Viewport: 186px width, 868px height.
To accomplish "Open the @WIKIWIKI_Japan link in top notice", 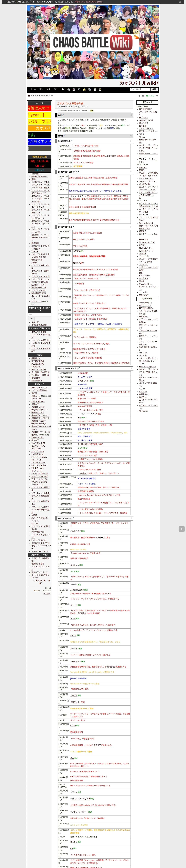I will click(94, 2).
